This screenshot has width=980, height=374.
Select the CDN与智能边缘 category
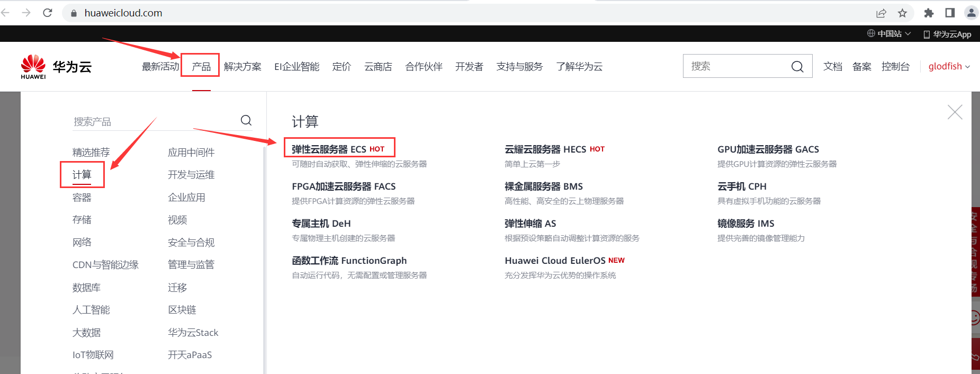click(105, 265)
